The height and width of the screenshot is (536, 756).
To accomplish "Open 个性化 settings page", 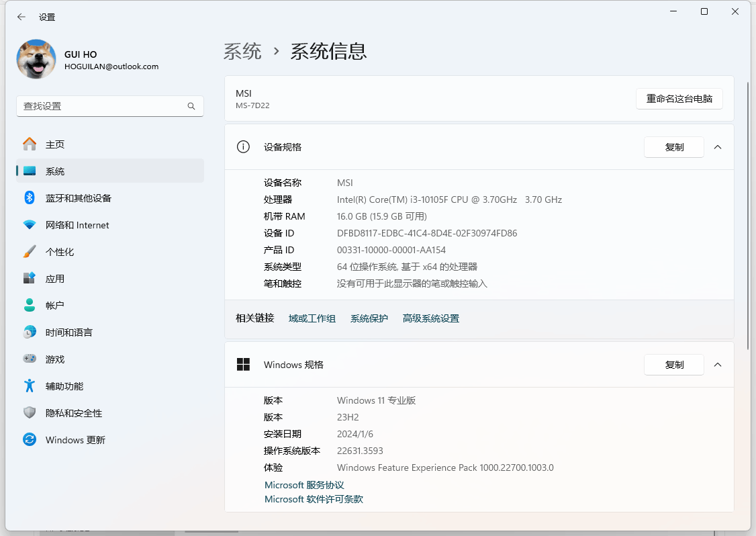I will tap(110, 252).
